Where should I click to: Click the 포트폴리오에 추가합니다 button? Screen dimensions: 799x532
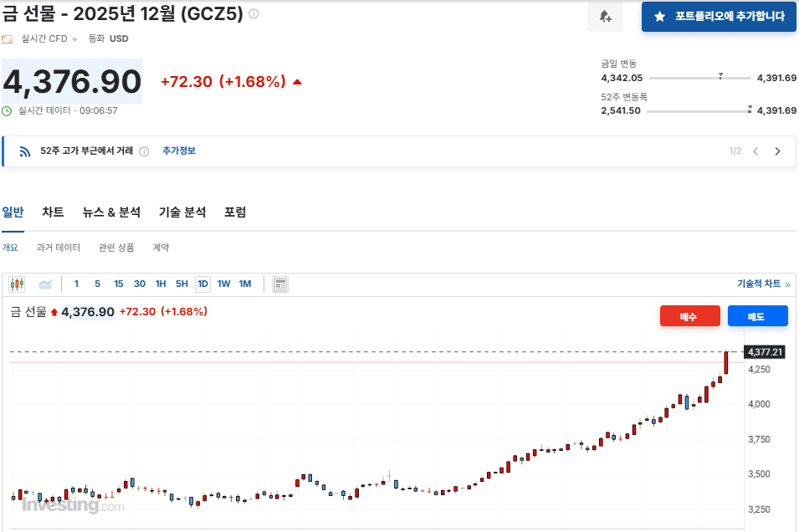point(719,17)
